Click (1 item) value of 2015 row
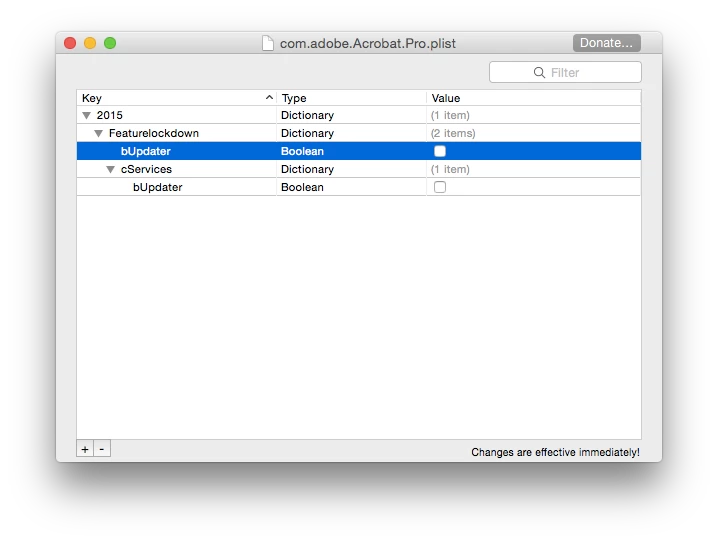Image resolution: width=718 pixels, height=542 pixels. point(450,115)
